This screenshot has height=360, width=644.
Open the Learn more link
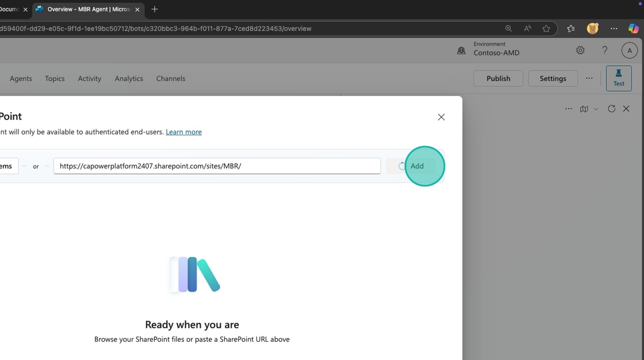click(x=183, y=132)
